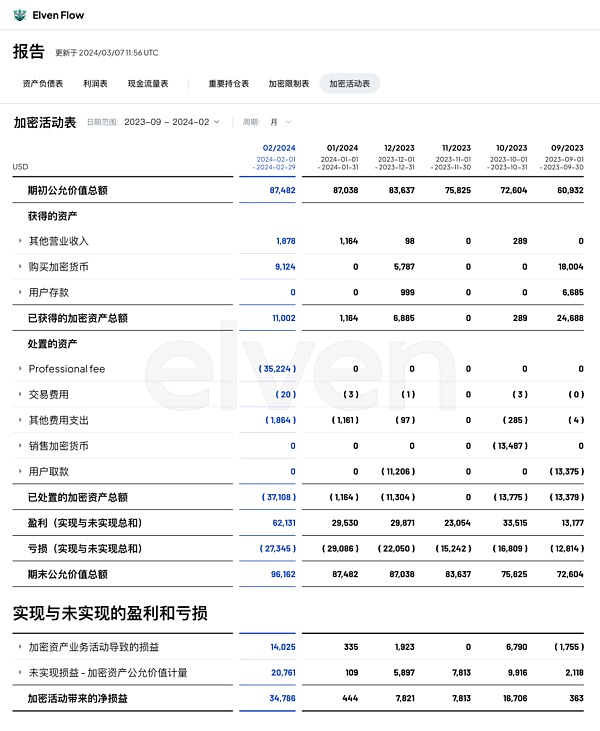Expand the 未实现损益 - 加密资产公允价值计量 row
600x731 pixels.
(20, 672)
